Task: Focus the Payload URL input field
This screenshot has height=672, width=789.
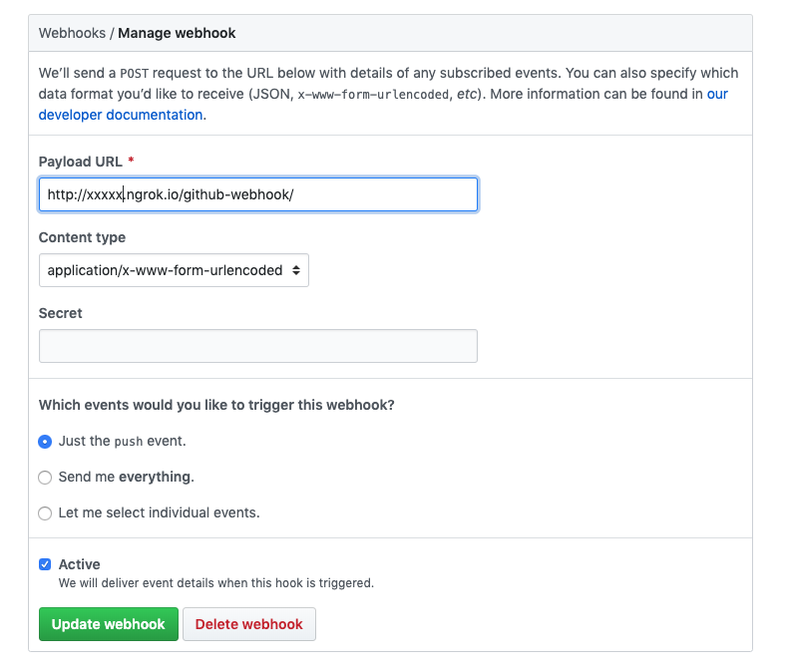Action: coord(258,194)
